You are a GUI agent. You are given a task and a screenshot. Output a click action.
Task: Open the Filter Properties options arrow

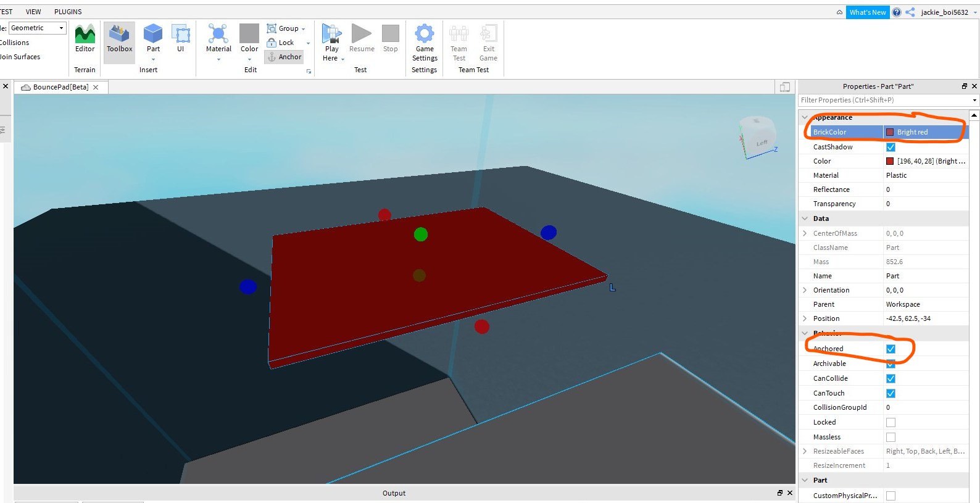(974, 100)
